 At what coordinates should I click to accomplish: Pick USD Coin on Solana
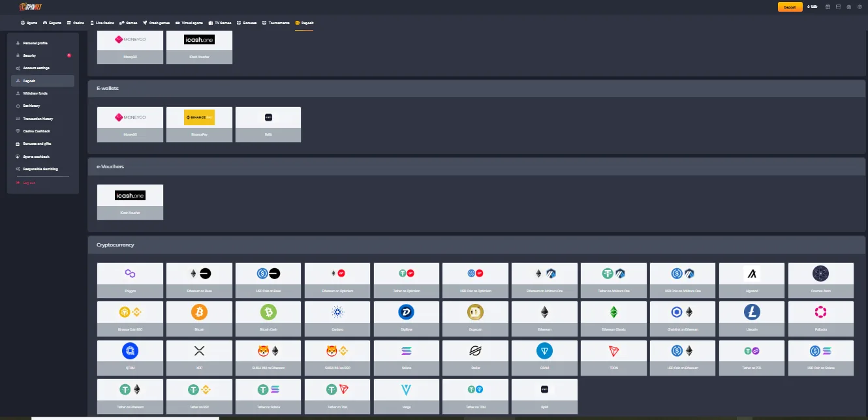pyautogui.click(x=821, y=357)
